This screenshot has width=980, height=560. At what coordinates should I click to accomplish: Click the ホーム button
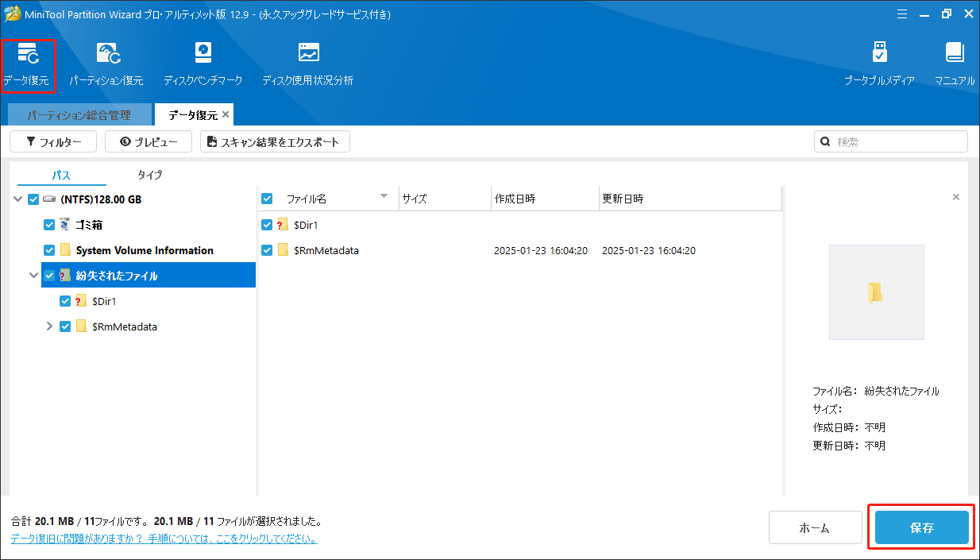pos(816,528)
